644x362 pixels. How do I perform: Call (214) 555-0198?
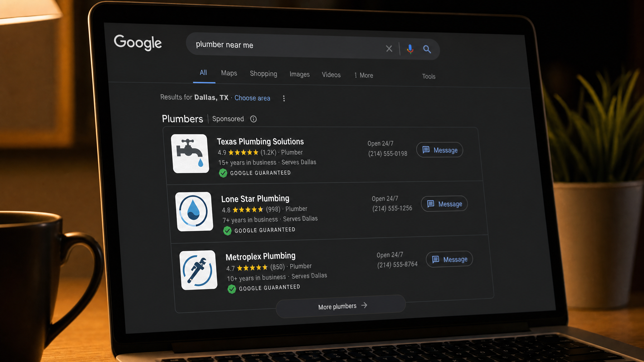[x=388, y=154]
